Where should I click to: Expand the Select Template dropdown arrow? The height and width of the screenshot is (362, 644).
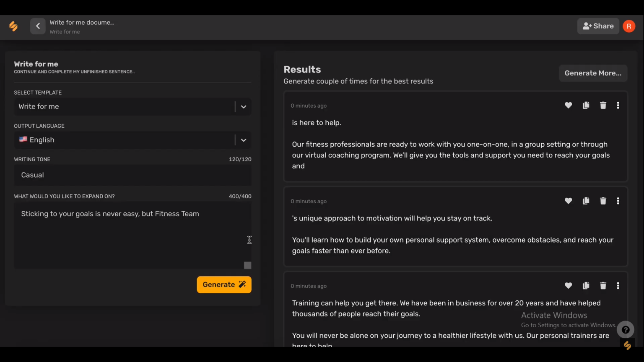pyautogui.click(x=244, y=107)
